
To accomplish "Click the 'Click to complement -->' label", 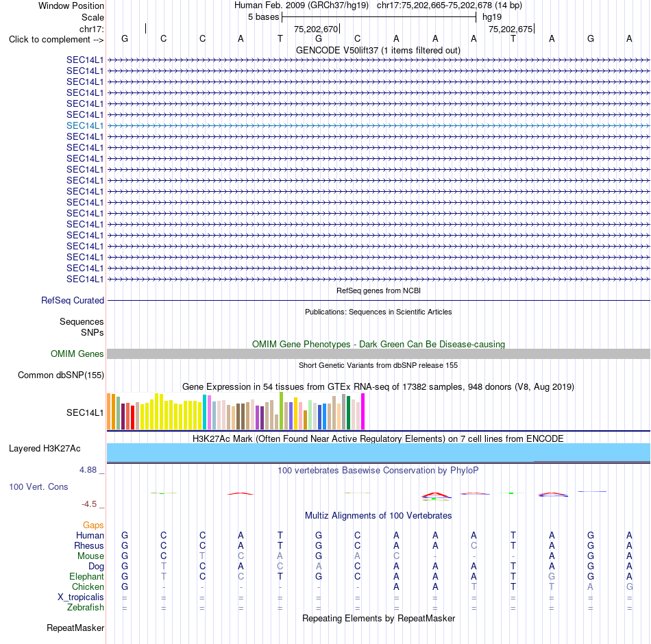I will tap(56, 40).
